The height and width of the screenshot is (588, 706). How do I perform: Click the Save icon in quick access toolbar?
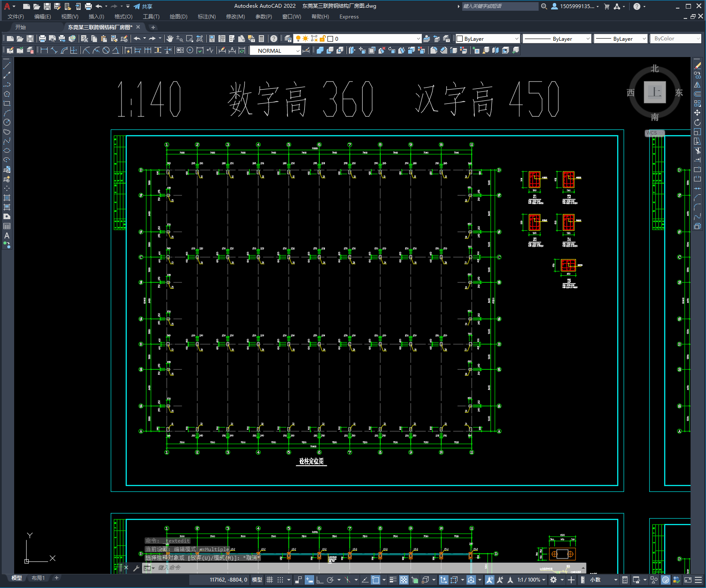47,6
